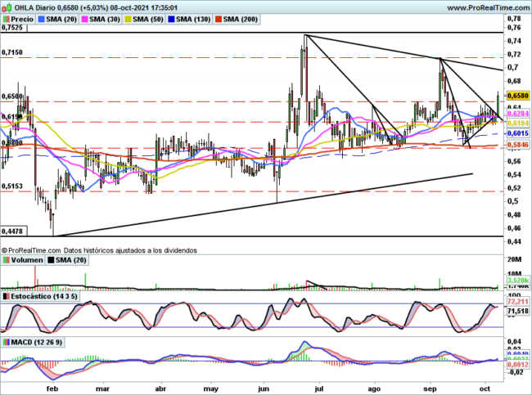Click the stochastic value 71,518
The width and height of the screenshot is (532, 395).
518,311
